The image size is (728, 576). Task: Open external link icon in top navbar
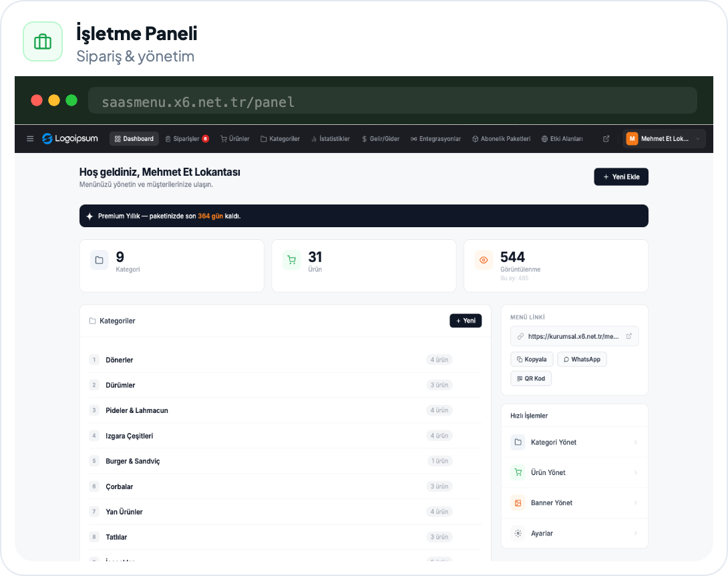pyautogui.click(x=606, y=139)
